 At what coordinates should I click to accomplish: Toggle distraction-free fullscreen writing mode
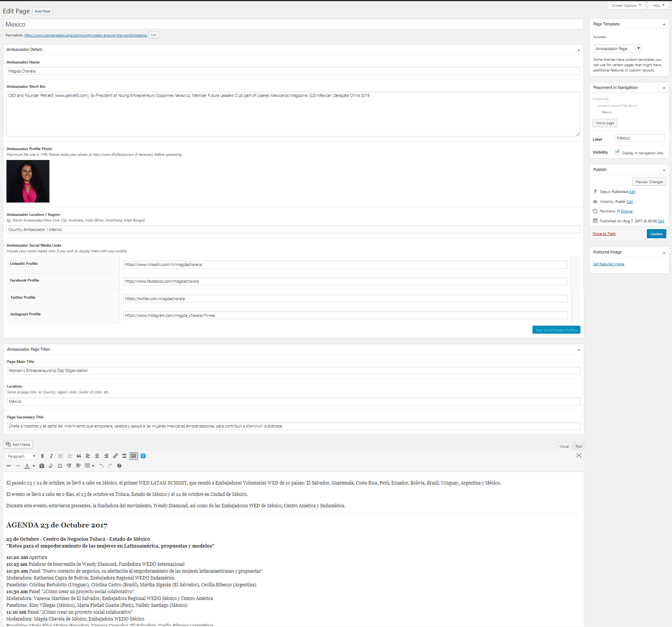pos(578,456)
